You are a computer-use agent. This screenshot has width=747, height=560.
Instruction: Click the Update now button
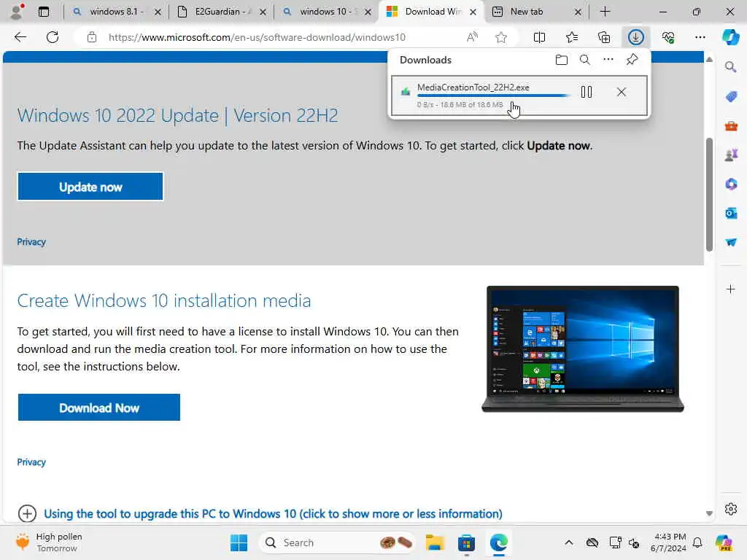[x=90, y=187]
